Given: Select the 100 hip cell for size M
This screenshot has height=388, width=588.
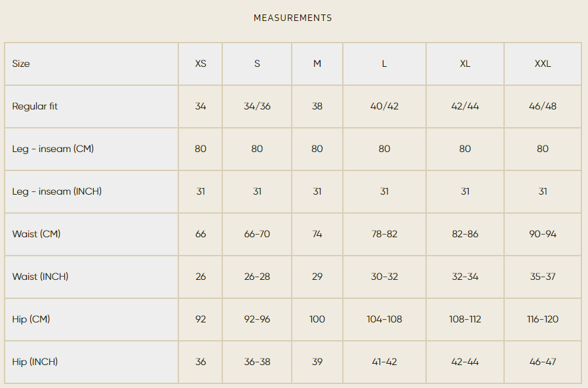Looking at the screenshot, I should click(x=317, y=319).
